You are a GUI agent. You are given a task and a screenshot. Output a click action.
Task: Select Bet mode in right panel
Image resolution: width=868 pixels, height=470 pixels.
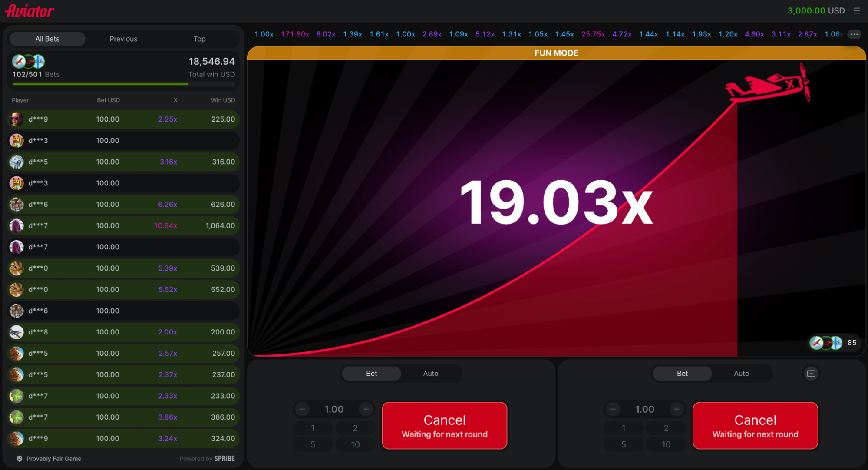click(682, 374)
